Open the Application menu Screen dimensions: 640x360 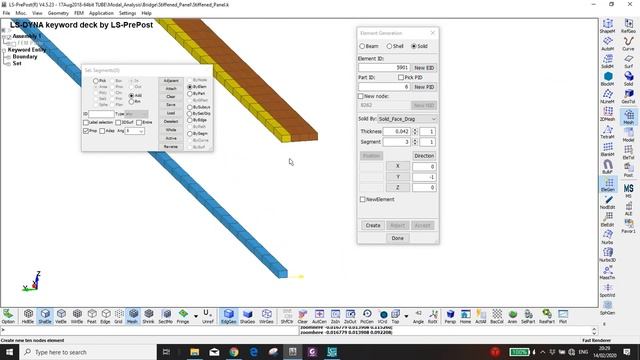[101, 13]
